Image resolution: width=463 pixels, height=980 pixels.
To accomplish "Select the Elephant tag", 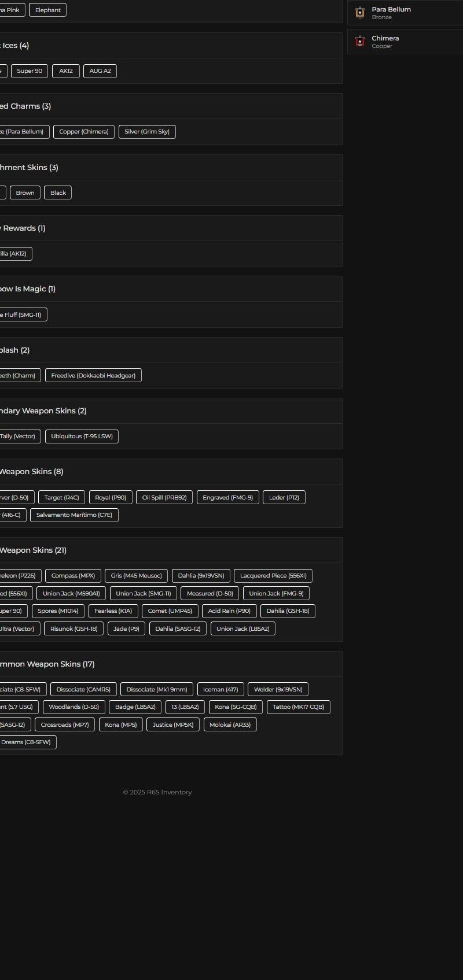I will tap(47, 10).
